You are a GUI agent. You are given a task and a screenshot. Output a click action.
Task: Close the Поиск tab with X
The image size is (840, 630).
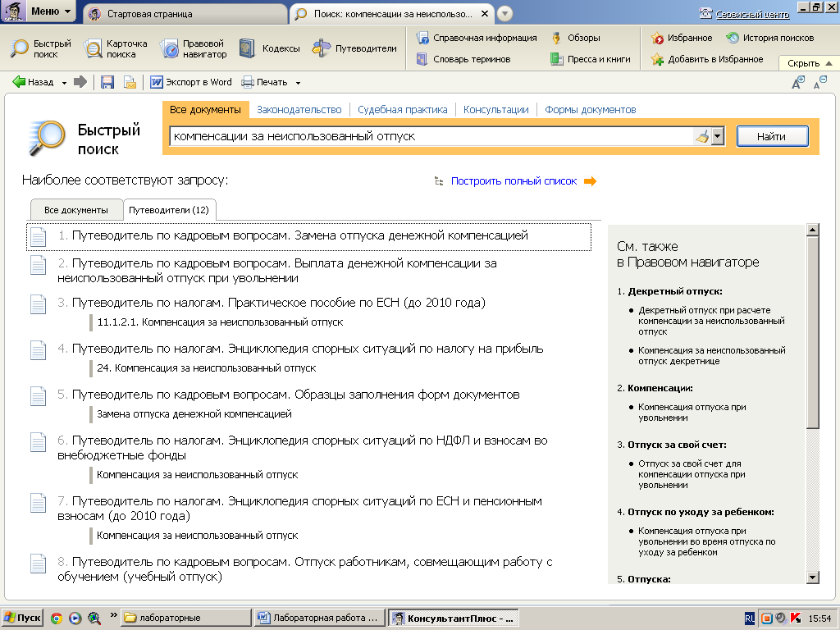(484, 14)
